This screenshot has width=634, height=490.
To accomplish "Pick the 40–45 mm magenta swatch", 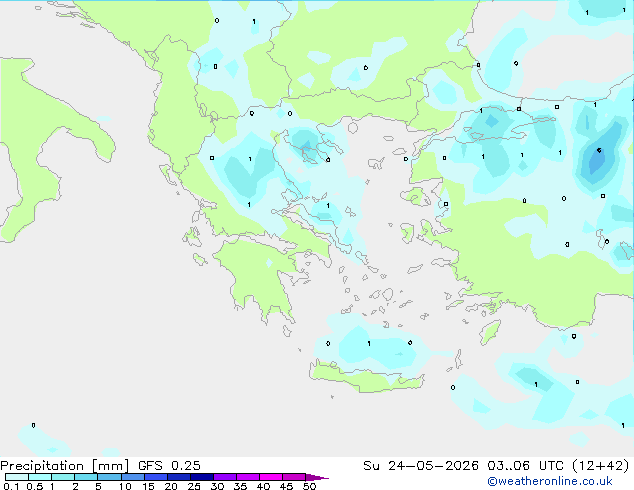I will [271, 477].
